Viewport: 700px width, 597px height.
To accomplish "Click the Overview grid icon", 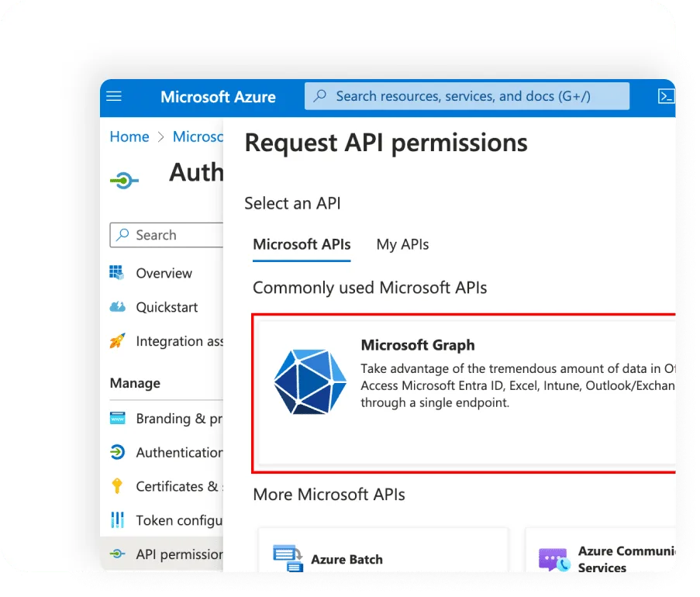I will pos(117,272).
